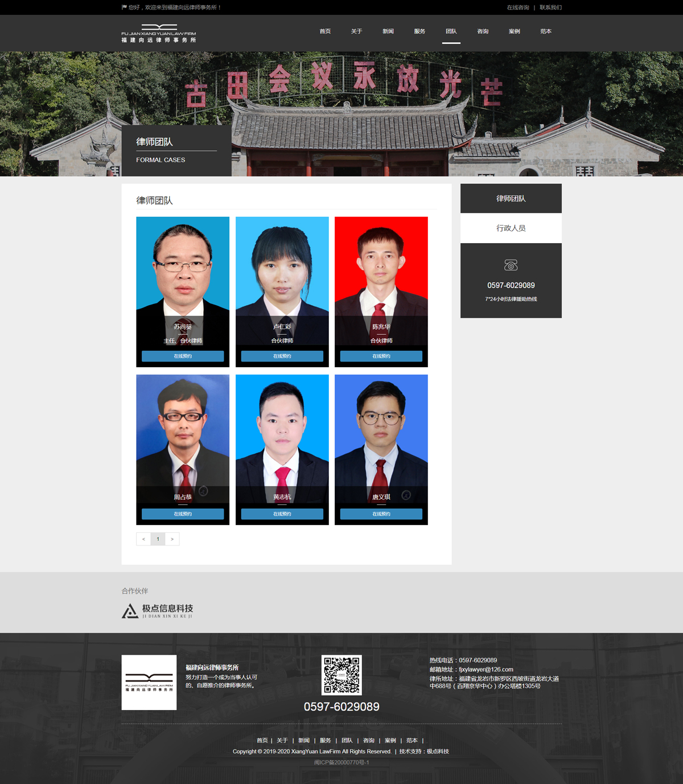This screenshot has height=784, width=683.
Task: Open the 案例 item in top navigation
Action: 514,31
